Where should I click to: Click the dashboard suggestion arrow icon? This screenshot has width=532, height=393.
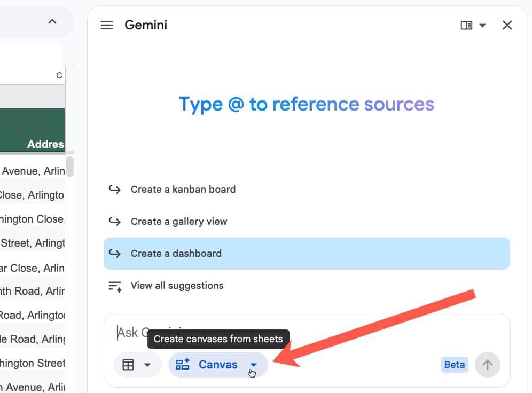(115, 254)
